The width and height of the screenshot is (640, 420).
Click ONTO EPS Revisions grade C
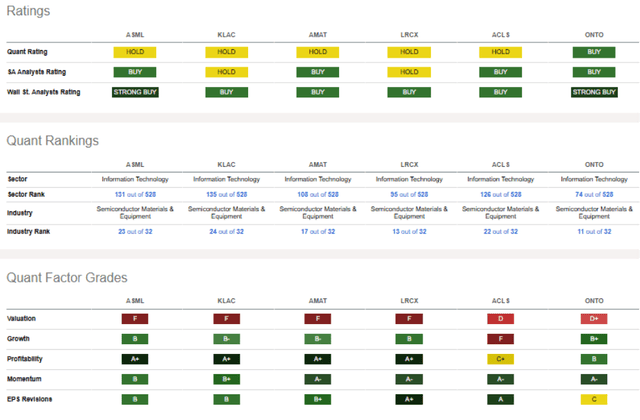(594, 400)
